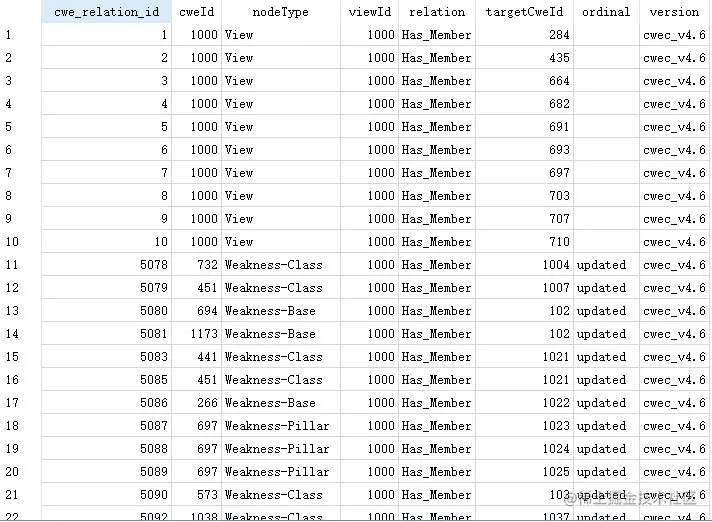
Task: Click the version column header
Action: 674,11
